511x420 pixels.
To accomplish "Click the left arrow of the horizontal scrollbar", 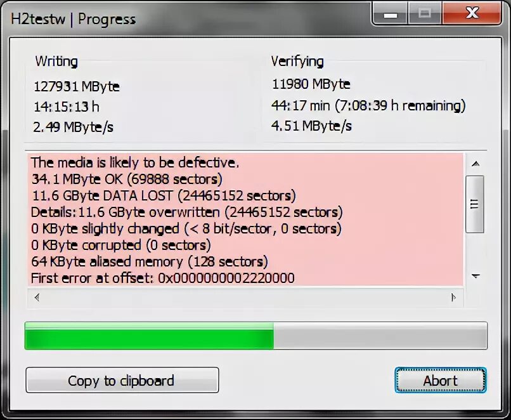I will click(x=37, y=298).
